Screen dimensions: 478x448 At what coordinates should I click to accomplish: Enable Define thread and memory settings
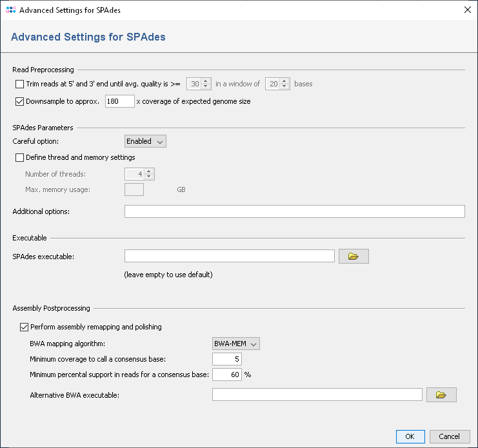click(x=19, y=157)
